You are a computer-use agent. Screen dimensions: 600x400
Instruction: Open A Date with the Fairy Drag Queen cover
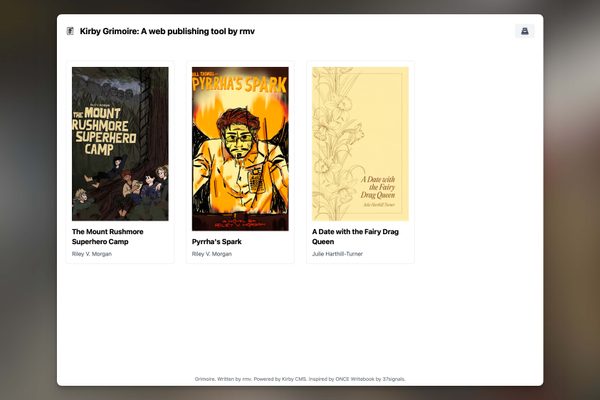(x=360, y=144)
